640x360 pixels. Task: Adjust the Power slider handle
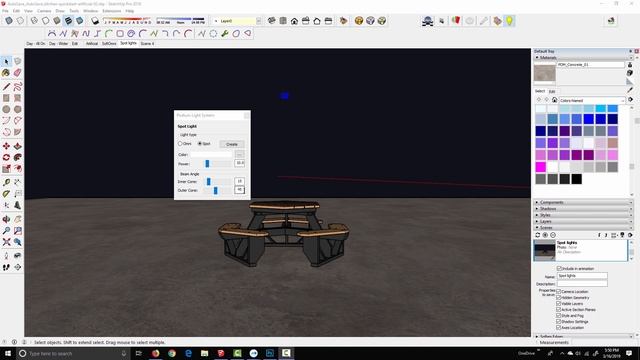207,164
